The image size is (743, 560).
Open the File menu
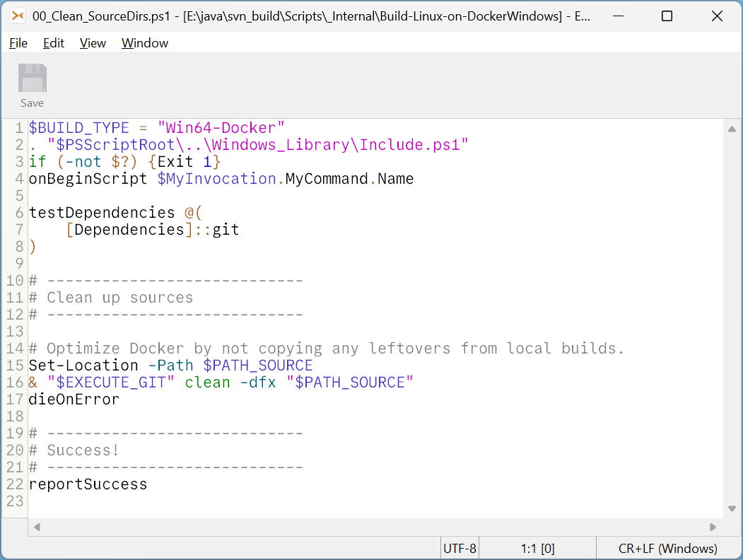click(x=18, y=43)
